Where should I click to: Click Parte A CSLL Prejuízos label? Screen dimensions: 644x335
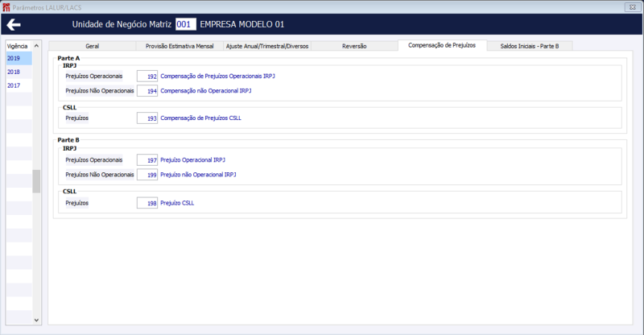76,118
